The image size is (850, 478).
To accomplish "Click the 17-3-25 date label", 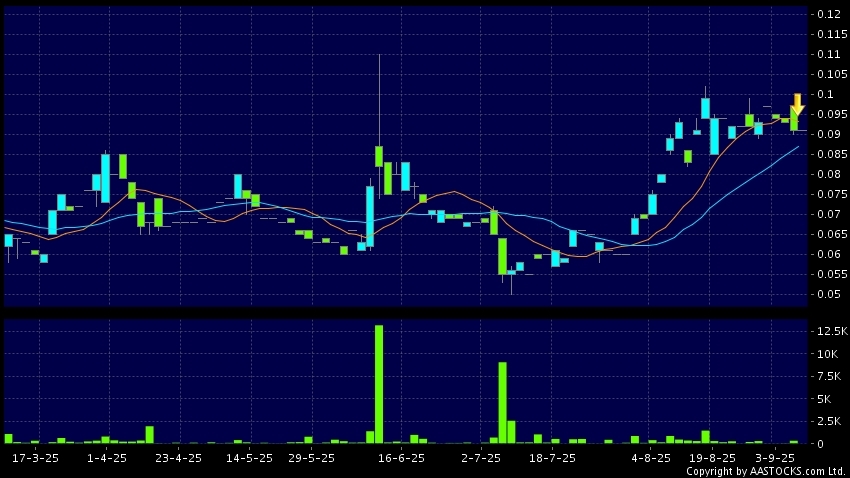I will (35, 458).
